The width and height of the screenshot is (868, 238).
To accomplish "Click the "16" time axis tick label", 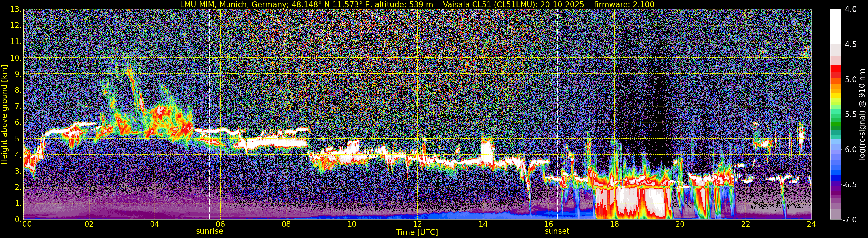I will click(549, 224).
